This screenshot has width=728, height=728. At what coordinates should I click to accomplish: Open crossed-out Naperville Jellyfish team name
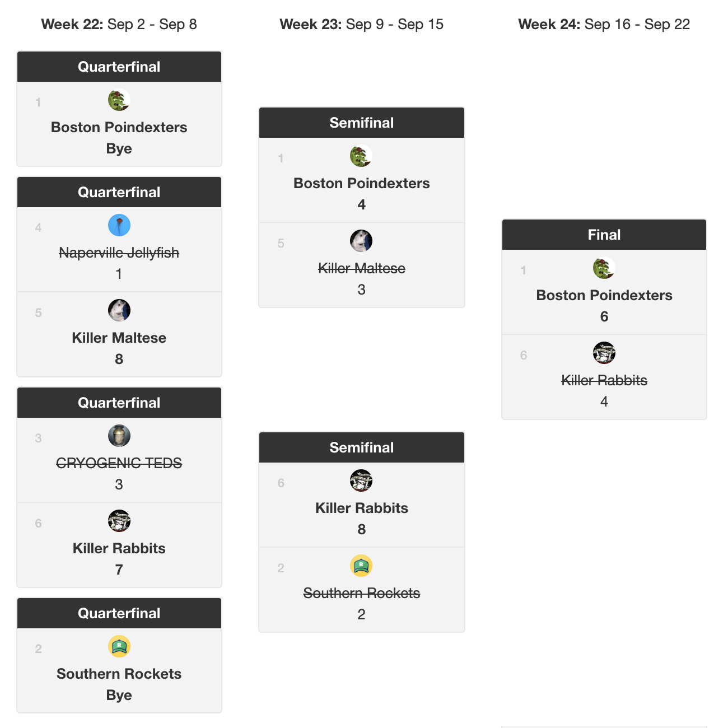tap(119, 253)
